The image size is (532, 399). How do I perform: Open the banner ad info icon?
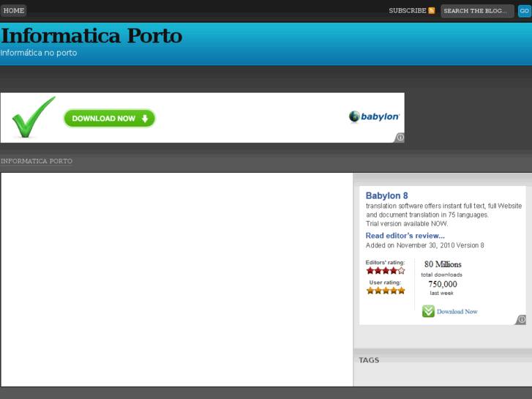tap(400, 137)
